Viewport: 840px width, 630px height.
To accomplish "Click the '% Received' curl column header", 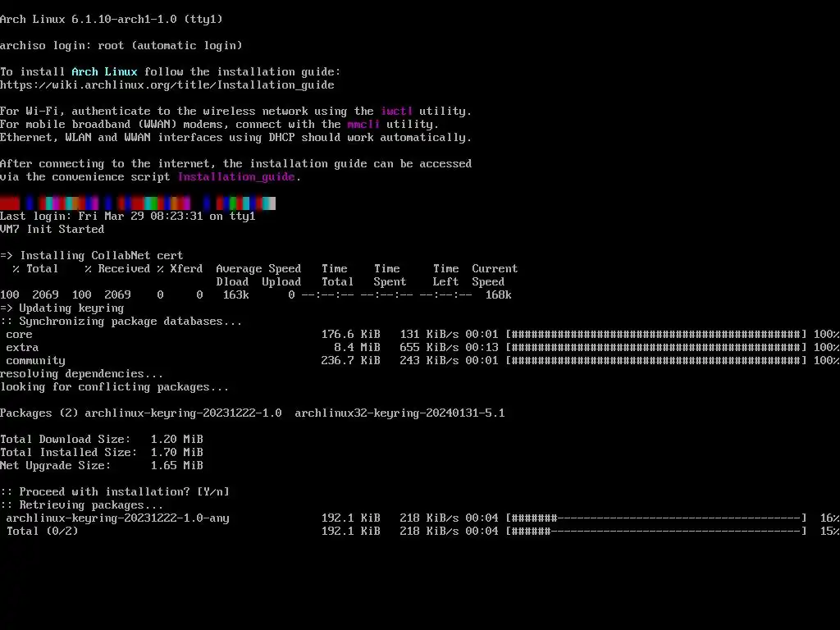I will click(x=118, y=268).
